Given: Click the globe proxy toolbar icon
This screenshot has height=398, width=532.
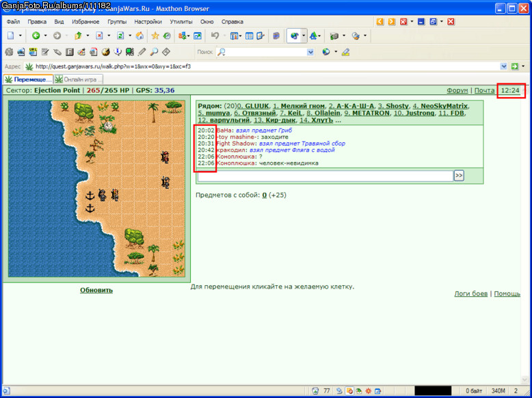Looking at the screenshot, I should coord(294,36).
